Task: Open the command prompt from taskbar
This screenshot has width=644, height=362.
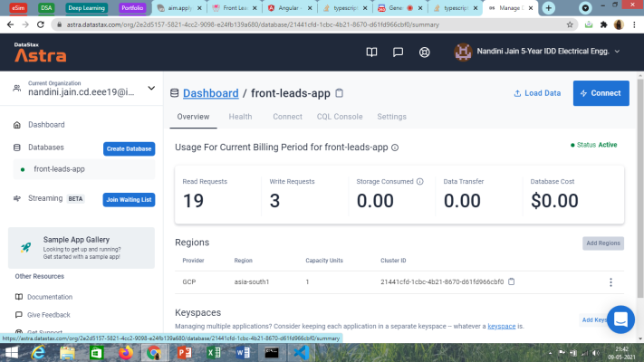Action: click(272, 353)
